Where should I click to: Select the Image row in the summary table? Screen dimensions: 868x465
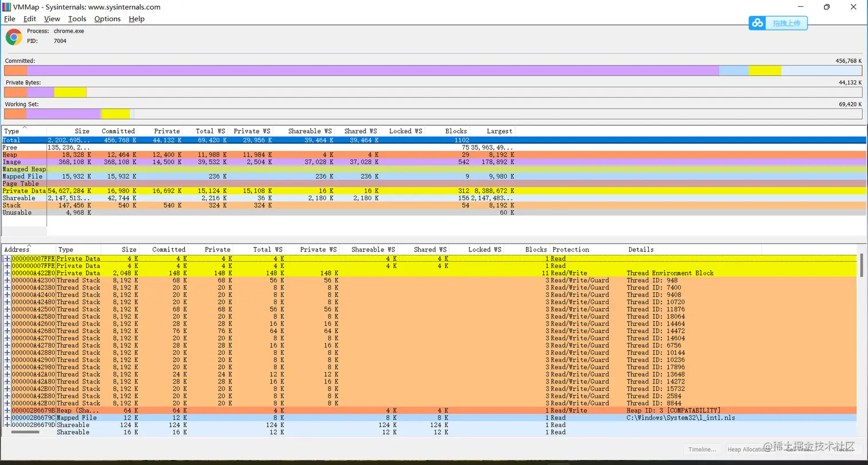point(433,162)
